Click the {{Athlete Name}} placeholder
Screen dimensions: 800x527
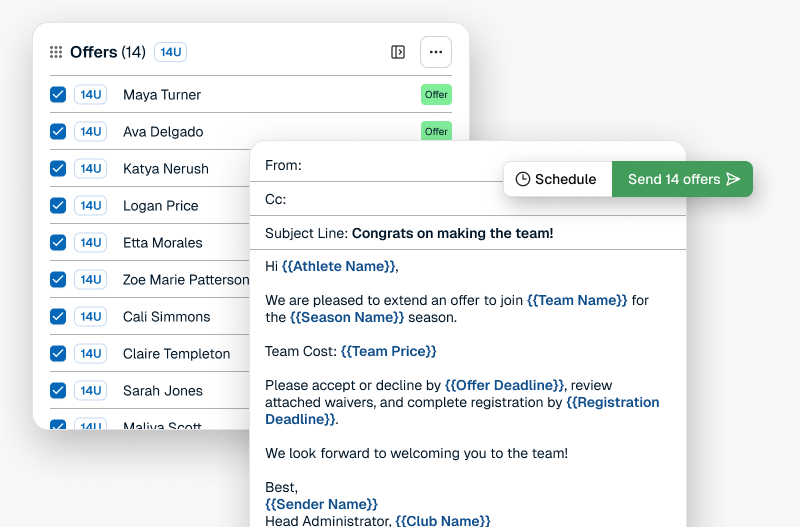[x=338, y=266]
